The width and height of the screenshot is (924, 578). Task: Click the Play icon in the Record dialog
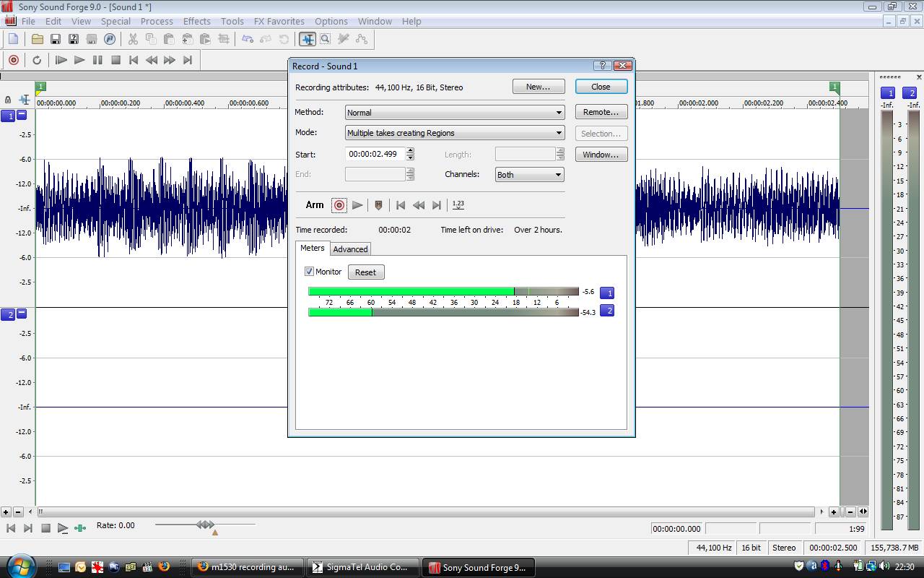[357, 205]
